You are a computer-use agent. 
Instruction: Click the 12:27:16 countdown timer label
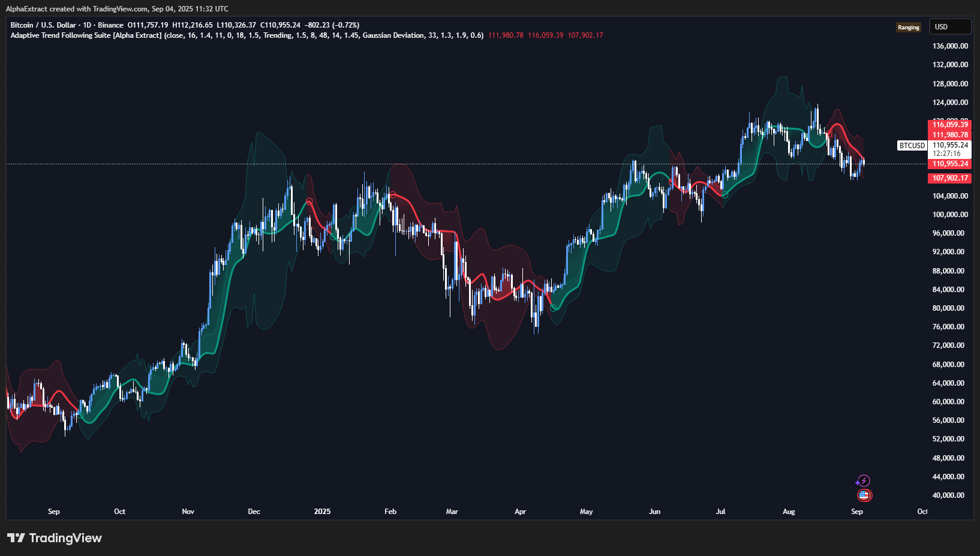pyautogui.click(x=946, y=154)
